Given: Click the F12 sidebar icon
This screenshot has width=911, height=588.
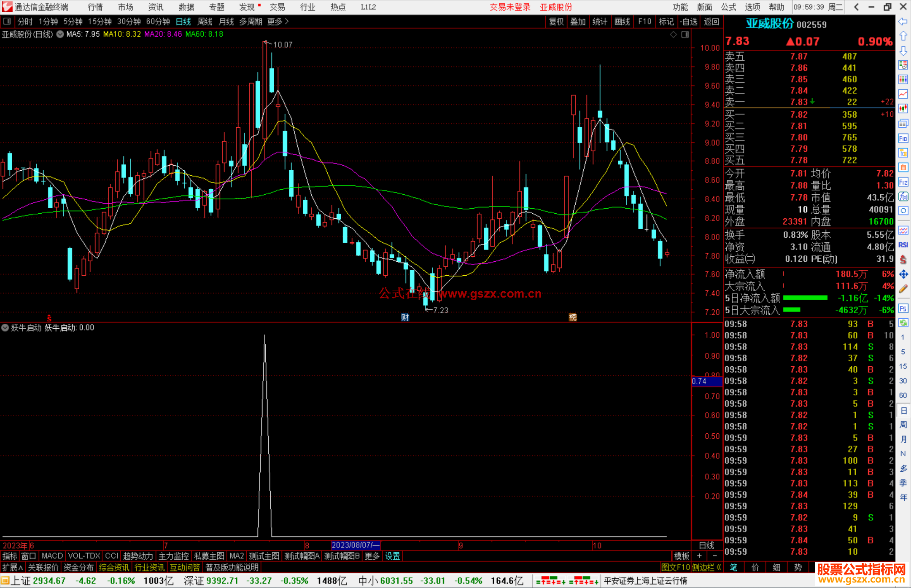Looking at the screenshot, I should tap(903, 182).
